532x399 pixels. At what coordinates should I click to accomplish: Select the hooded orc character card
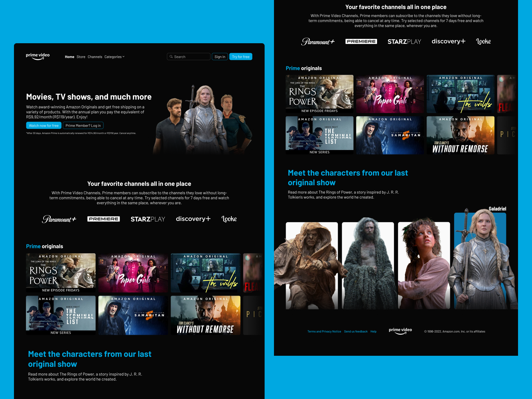coord(312,265)
